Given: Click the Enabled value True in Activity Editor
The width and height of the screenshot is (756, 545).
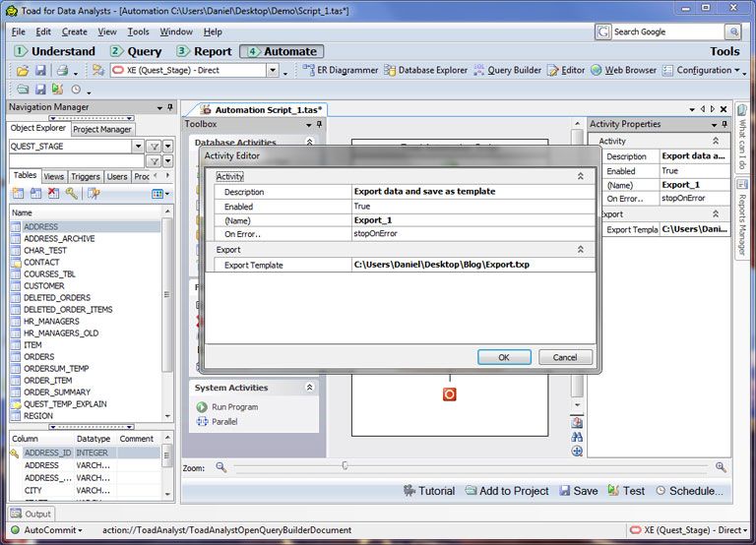Looking at the screenshot, I should click(472, 207).
